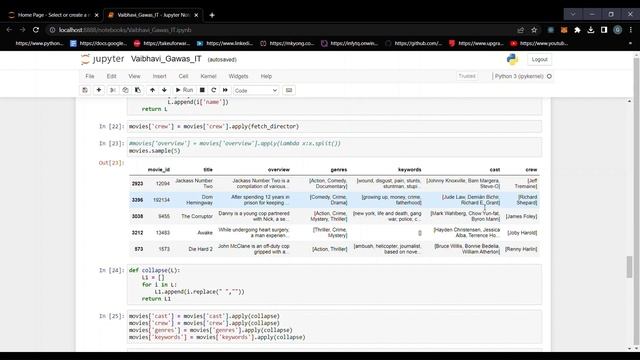Open the Widgets menu
The image size is (640, 360).
tap(238, 76)
